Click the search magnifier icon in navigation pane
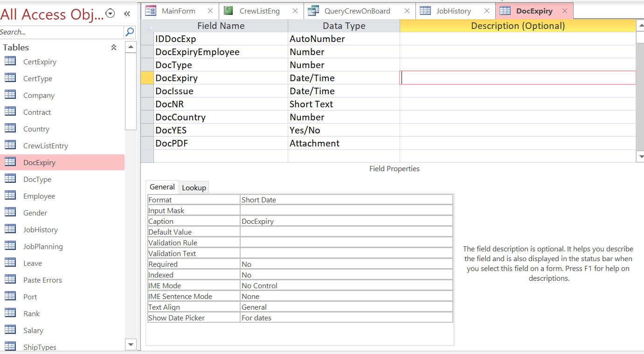Viewport: 644px width, 354px height. click(130, 32)
